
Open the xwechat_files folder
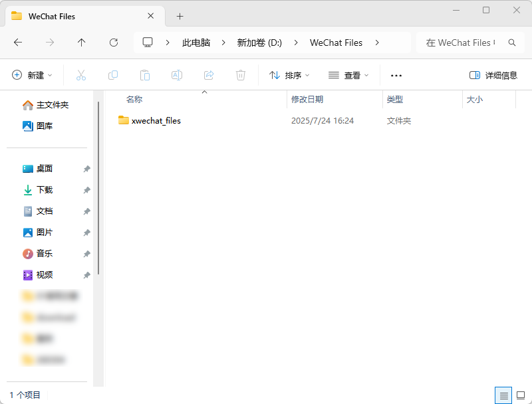158,120
